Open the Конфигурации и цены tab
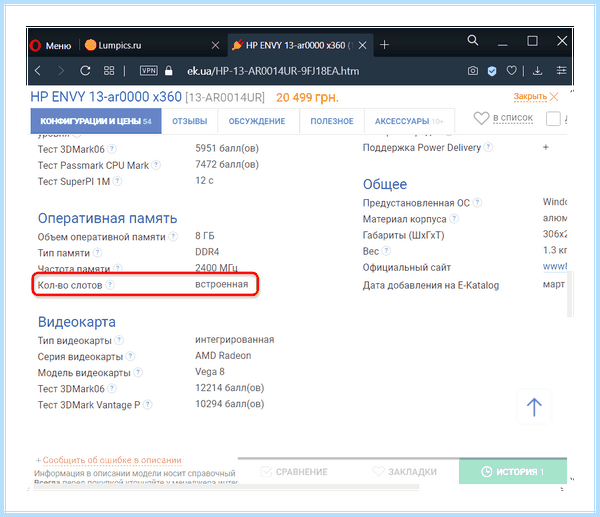600x517 pixels. [96, 121]
